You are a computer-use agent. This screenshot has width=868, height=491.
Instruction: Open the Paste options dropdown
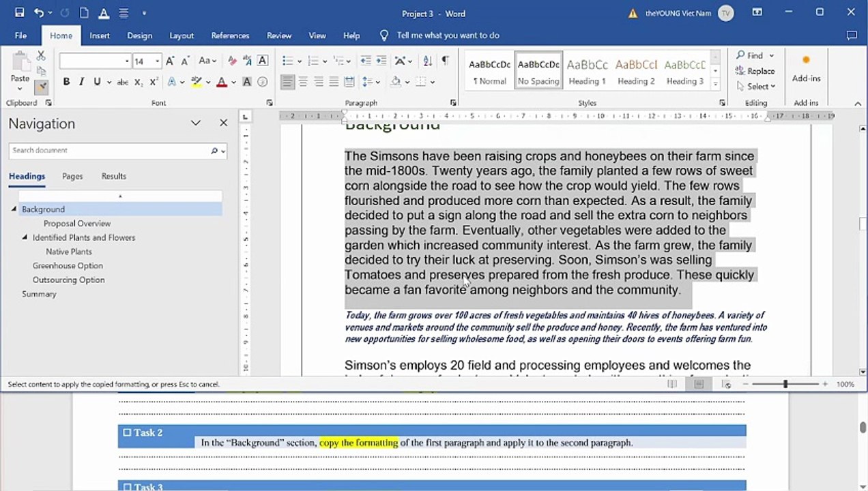pyautogui.click(x=20, y=88)
